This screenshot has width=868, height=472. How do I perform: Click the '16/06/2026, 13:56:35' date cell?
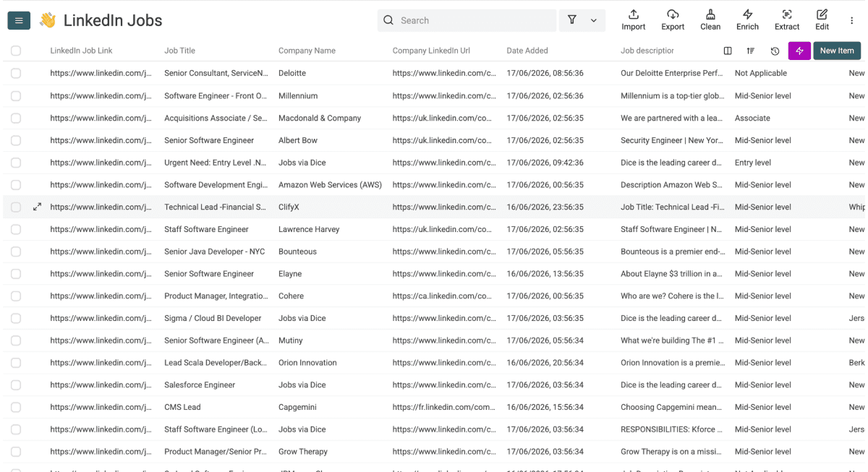[x=545, y=273]
